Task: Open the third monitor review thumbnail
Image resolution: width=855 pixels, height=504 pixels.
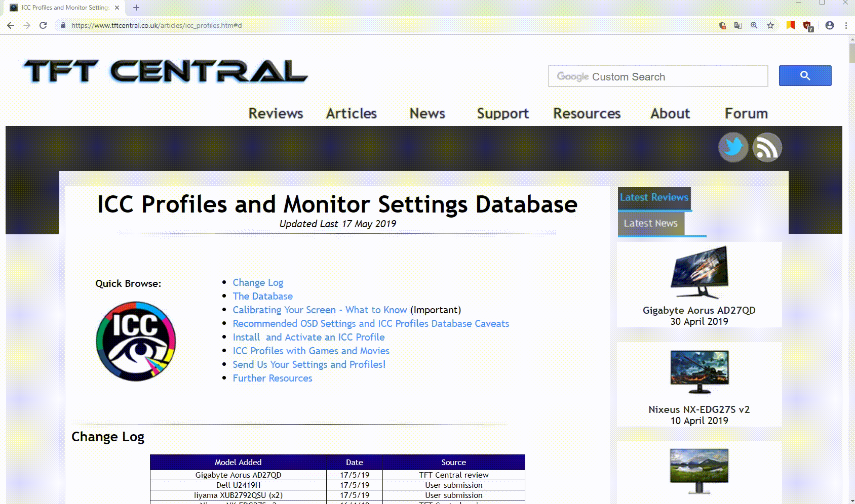Action: click(699, 472)
